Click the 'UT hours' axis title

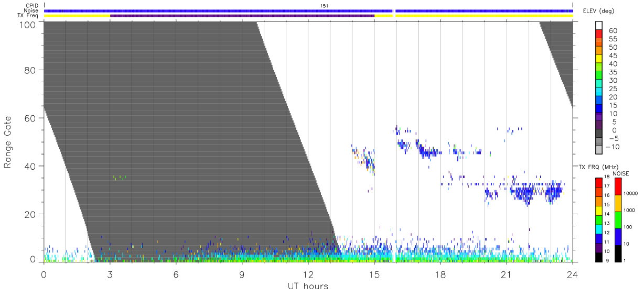(x=307, y=286)
